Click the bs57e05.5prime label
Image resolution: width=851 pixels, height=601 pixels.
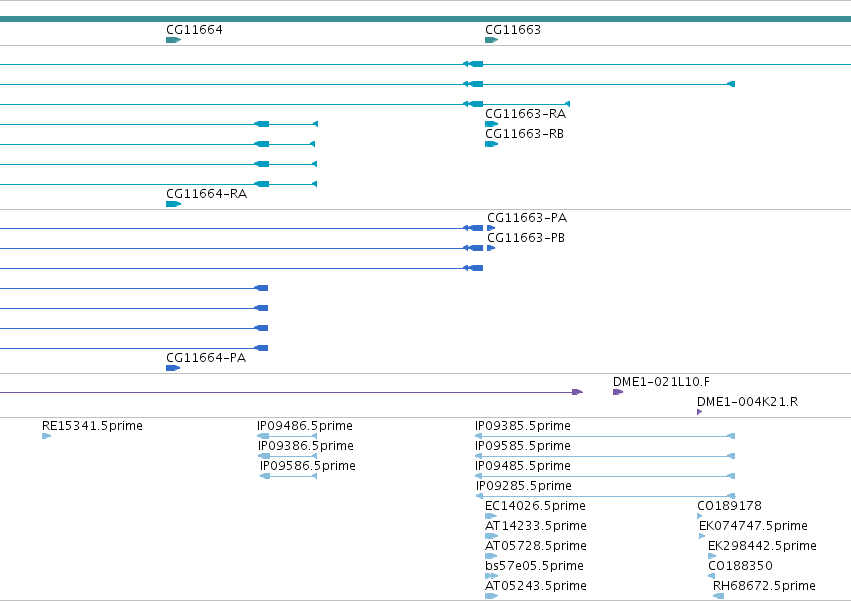coord(535,566)
